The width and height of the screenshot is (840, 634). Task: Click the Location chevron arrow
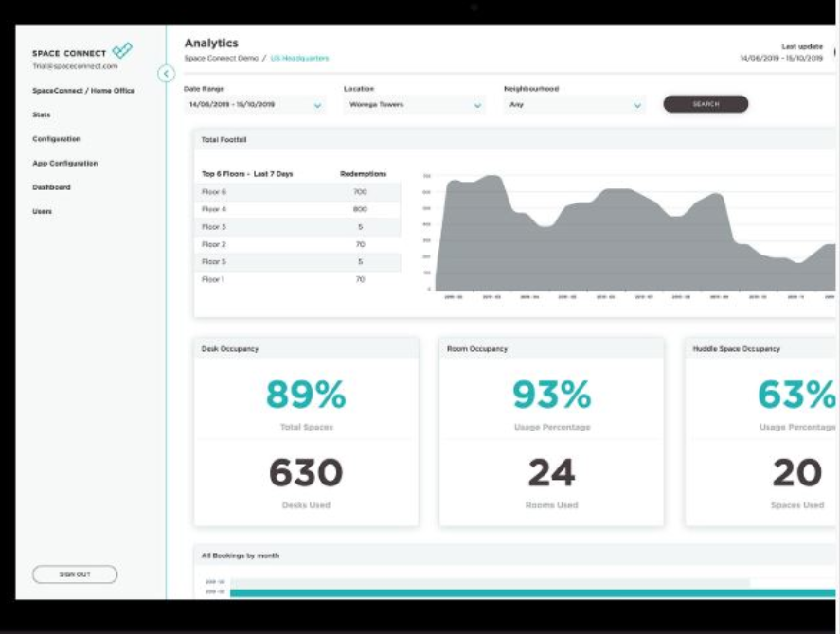click(478, 105)
